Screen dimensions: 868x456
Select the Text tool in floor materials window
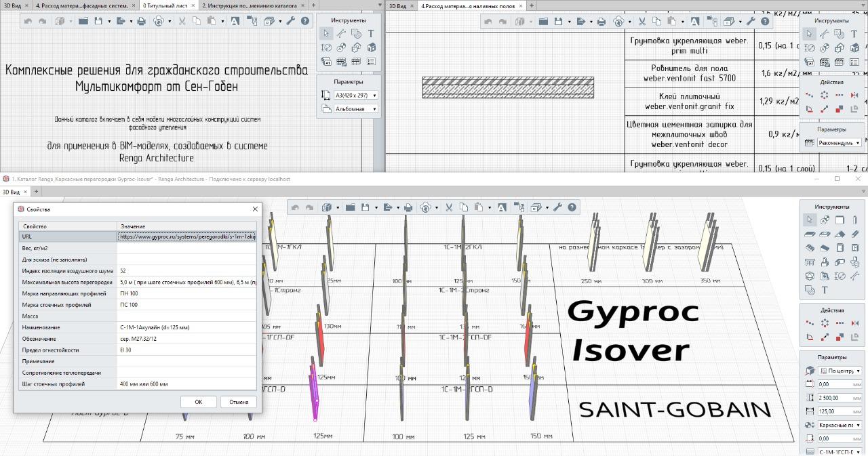[x=854, y=33]
